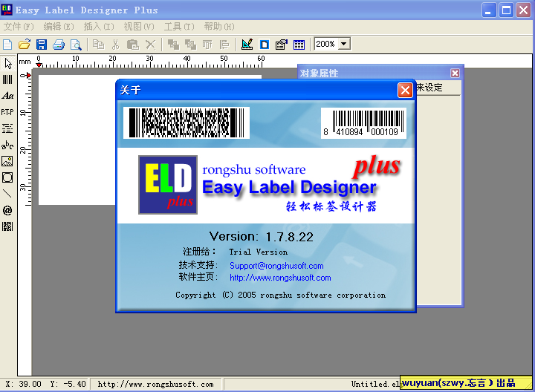535x392 pixels.
Task: Click the ELD plus logo image
Action: (x=168, y=185)
